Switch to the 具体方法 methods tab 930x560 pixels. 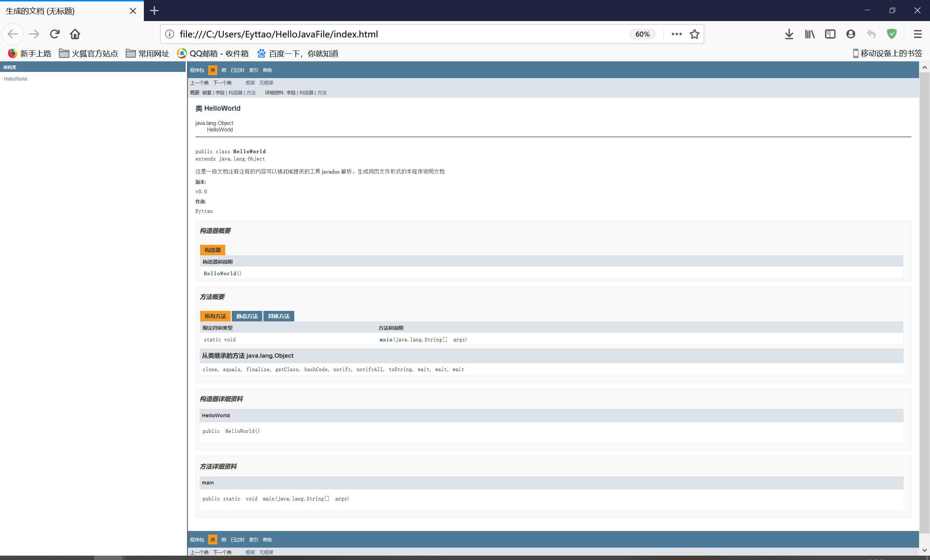pyautogui.click(x=279, y=316)
